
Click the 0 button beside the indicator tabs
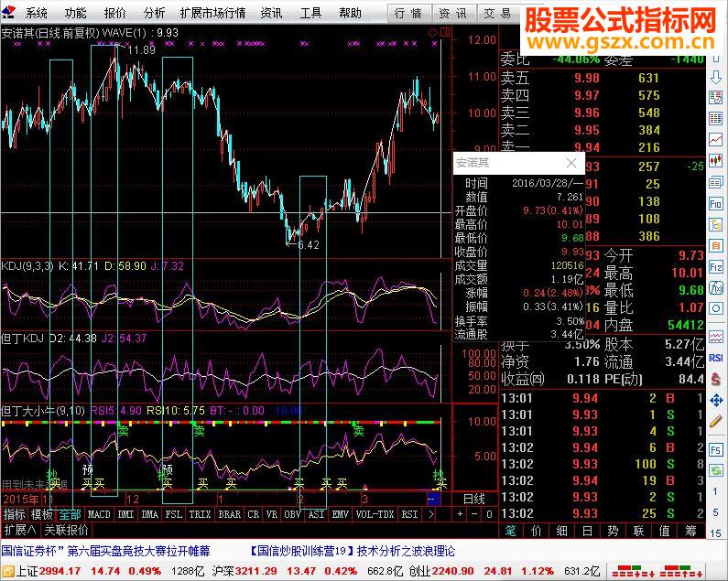click(x=489, y=514)
